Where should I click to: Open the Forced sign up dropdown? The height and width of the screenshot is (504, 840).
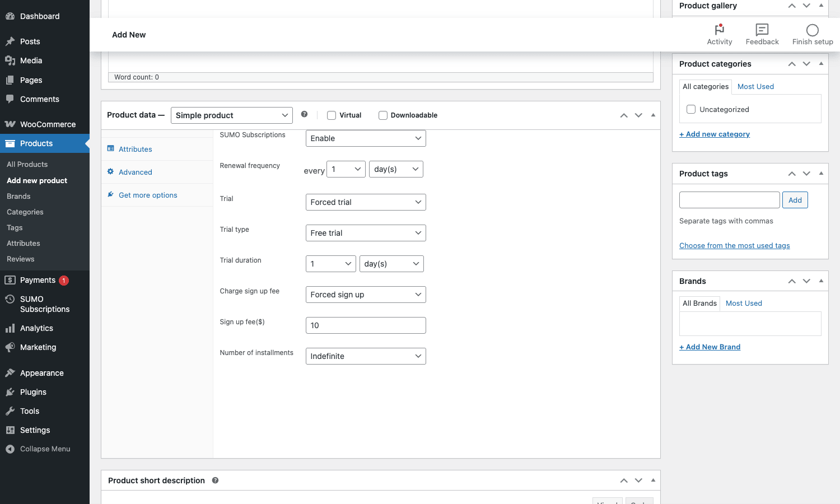[x=366, y=295]
